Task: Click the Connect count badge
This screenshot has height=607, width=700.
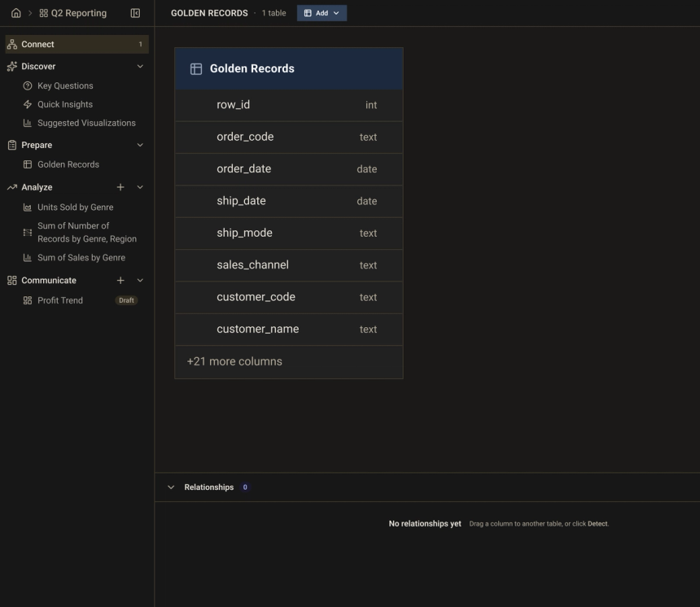Action: (140, 44)
